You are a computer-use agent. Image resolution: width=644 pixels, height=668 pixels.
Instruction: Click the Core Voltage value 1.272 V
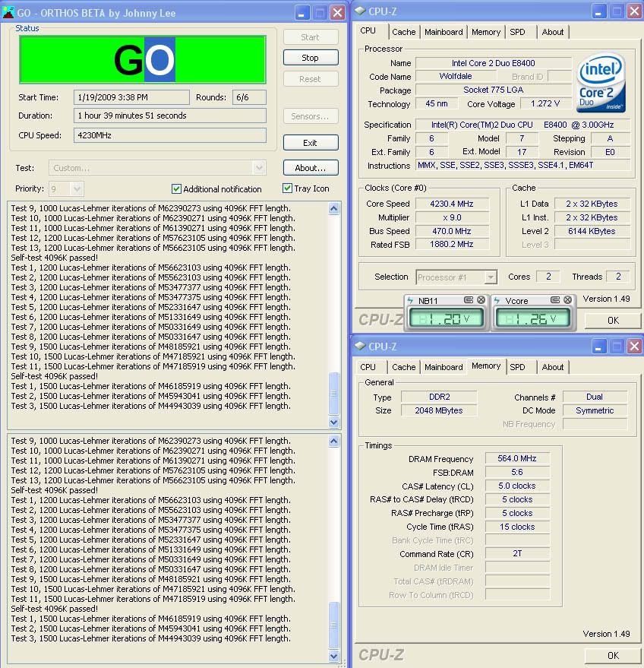(x=545, y=103)
